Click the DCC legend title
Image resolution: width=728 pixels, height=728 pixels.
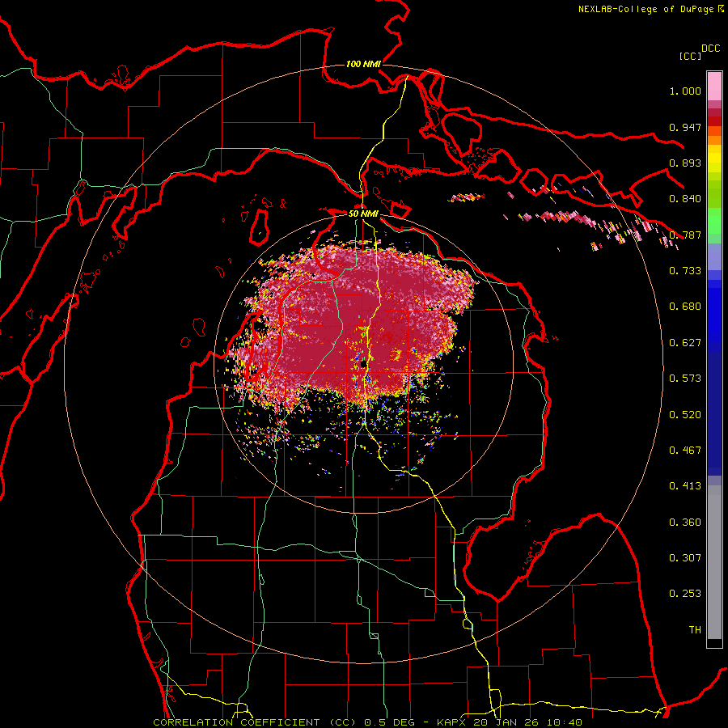click(x=710, y=49)
